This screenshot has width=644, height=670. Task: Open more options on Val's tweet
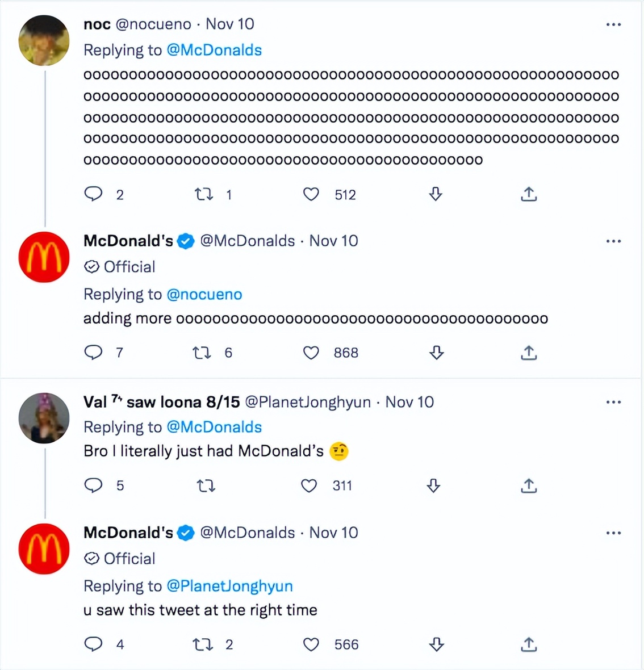613,402
